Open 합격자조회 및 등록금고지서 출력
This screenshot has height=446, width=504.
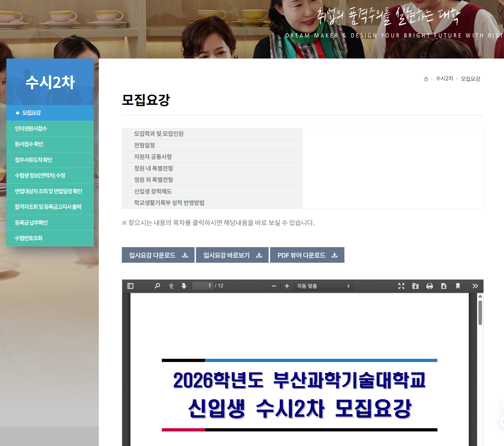tap(50, 207)
